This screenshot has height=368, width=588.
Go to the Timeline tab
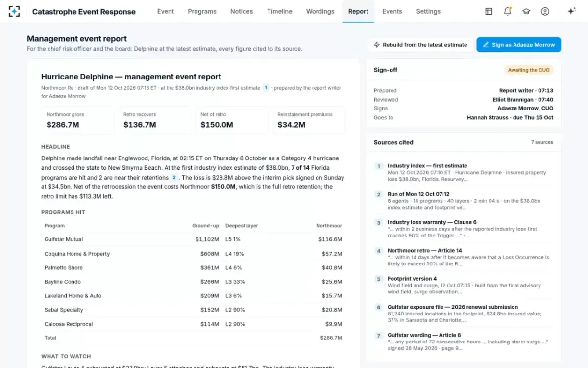click(280, 11)
